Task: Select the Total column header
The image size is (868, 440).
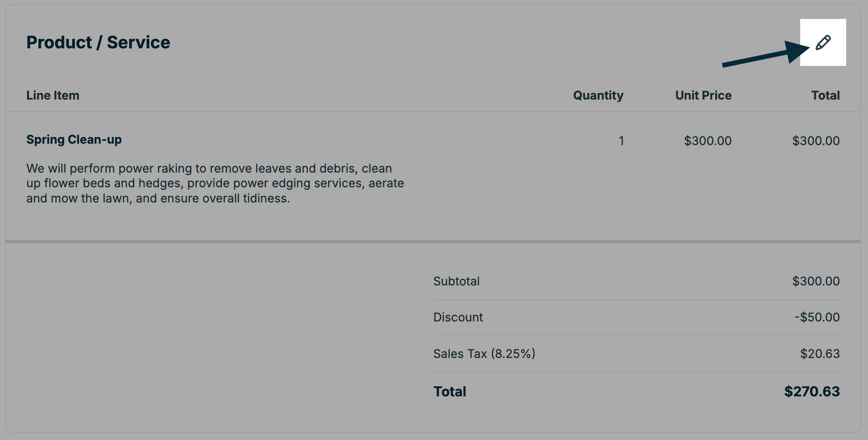Action: click(826, 95)
